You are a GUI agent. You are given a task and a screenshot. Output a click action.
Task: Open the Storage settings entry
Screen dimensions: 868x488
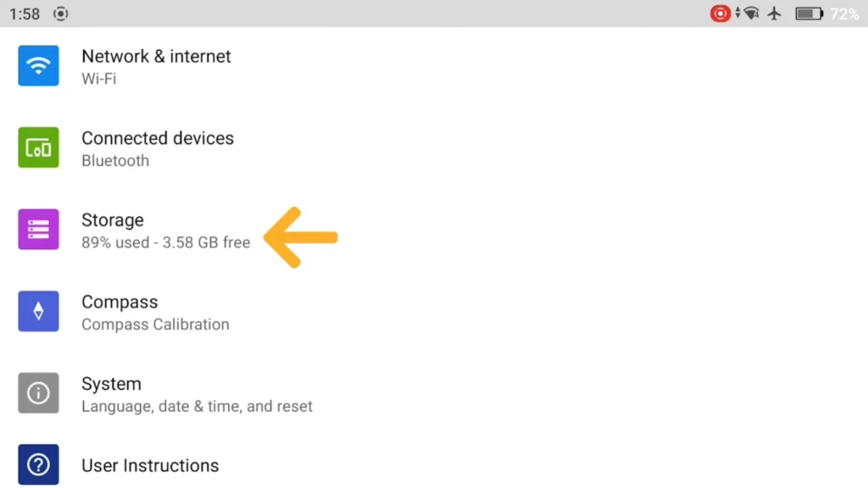[x=434, y=230]
